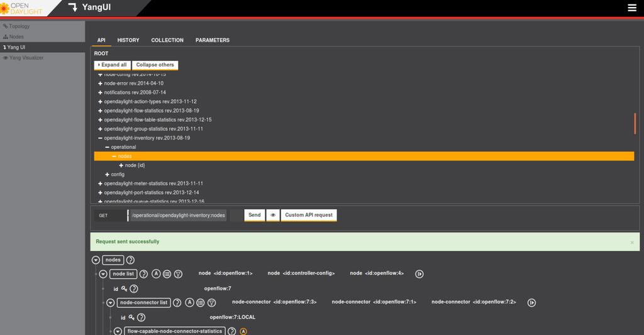Image resolution: width=644 pixels, height=335 pixels.
Task: Click the Expand all button
Action: tap(112, 65)
